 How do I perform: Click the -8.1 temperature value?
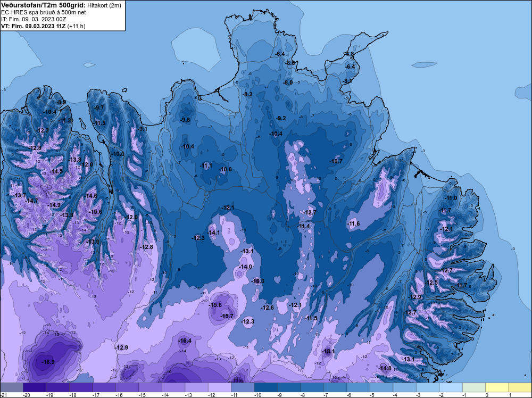(347, 81)
